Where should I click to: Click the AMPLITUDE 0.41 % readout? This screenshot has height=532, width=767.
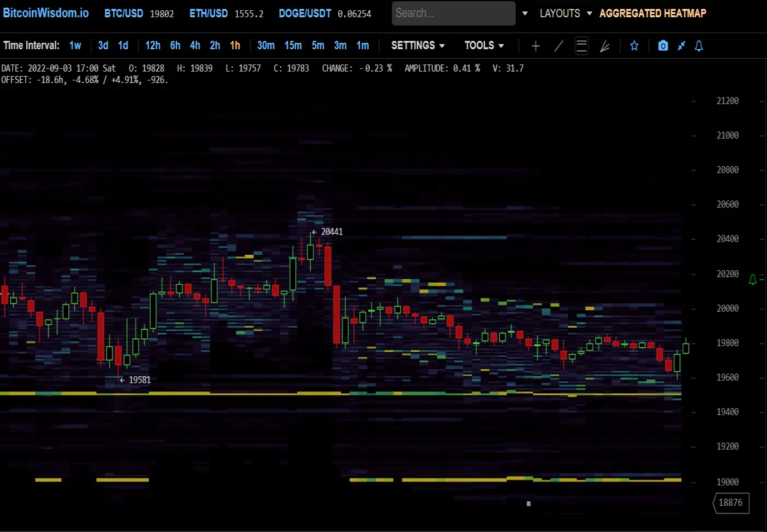click(x=442, y=68)
